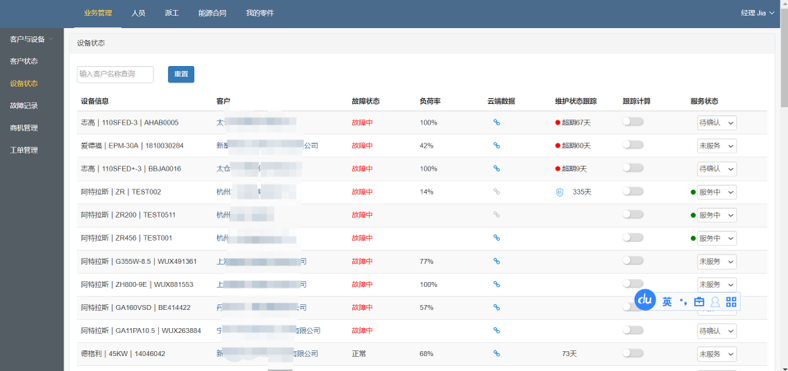Viewport: 788px width, 371px height.
Task: Open the IME user account icon
Action: click(x=715, y=302)
